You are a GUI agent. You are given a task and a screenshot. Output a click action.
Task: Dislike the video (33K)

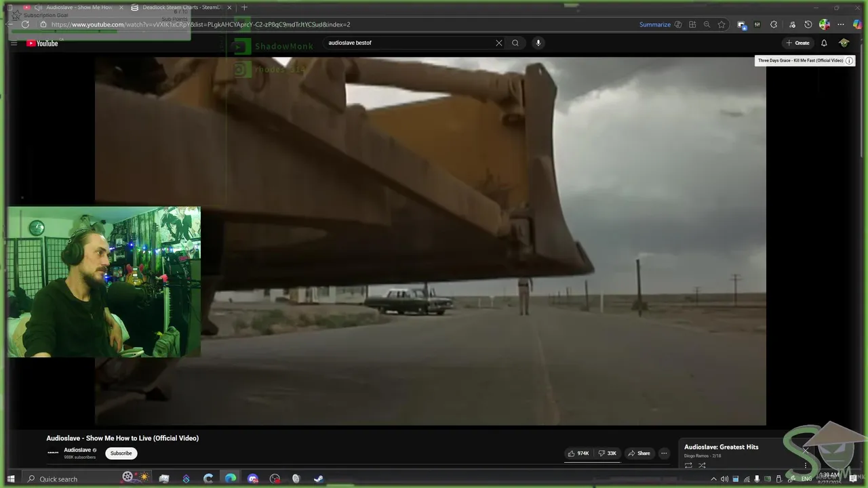click(608, 453)
